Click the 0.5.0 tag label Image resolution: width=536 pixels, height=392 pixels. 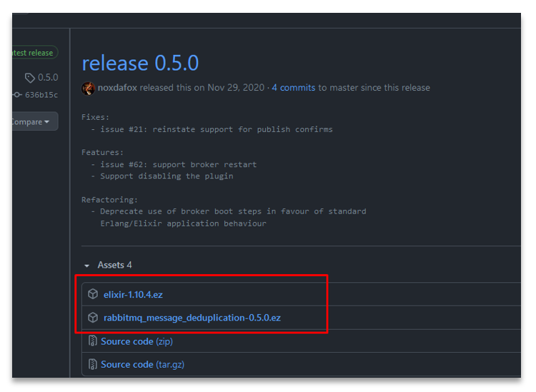click(48, 78)
